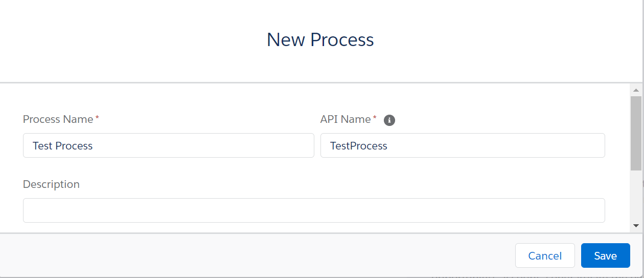Click into the empty Description field
Image resolution: width=644 pixels, height=278 pixels.
point(314,210)
